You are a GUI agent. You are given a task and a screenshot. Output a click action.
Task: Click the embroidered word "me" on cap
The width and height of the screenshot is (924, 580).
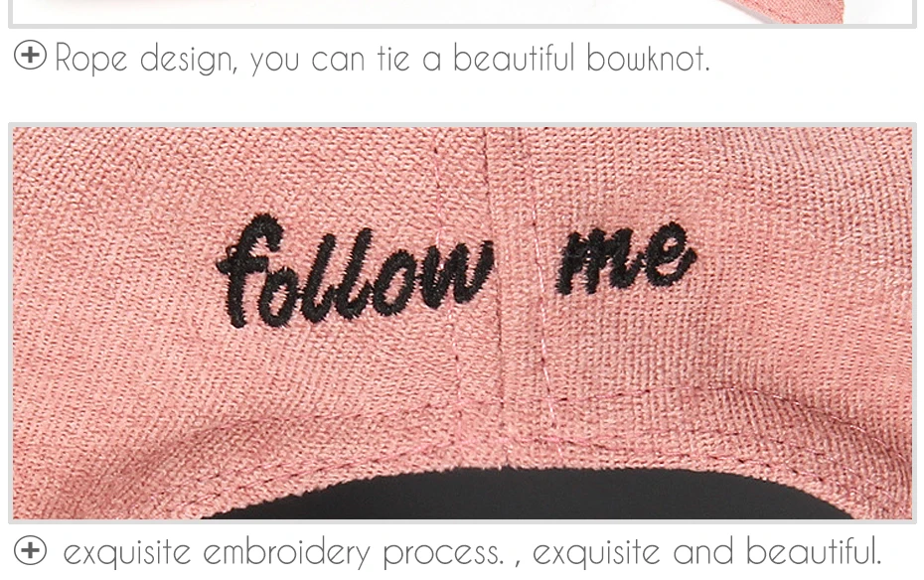[626, 258]
